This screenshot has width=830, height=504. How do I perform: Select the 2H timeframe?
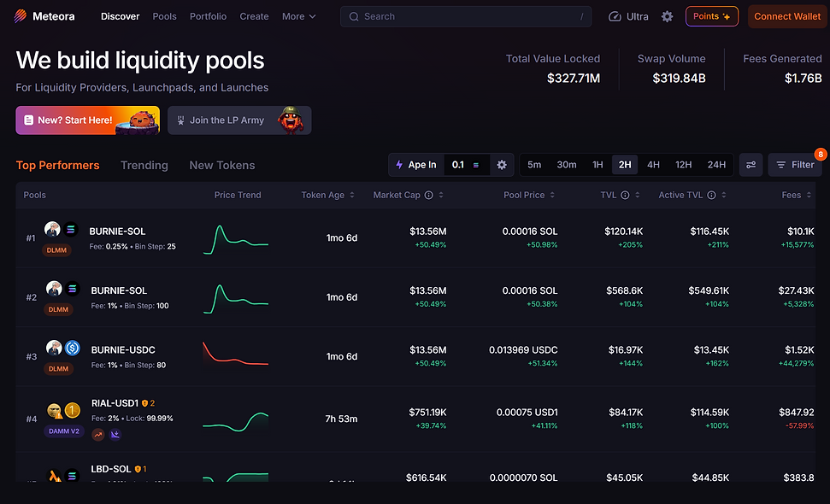point(625,165)
